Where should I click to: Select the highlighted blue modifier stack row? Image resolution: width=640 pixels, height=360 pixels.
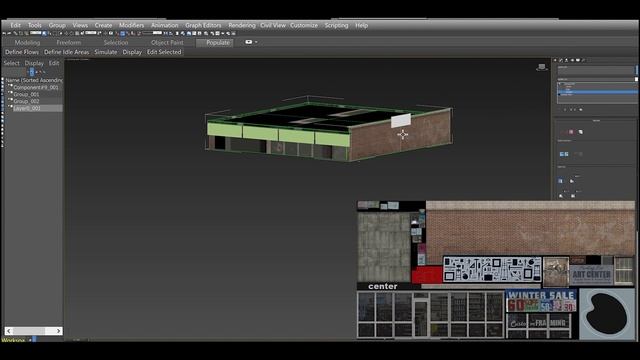[599, 92]
